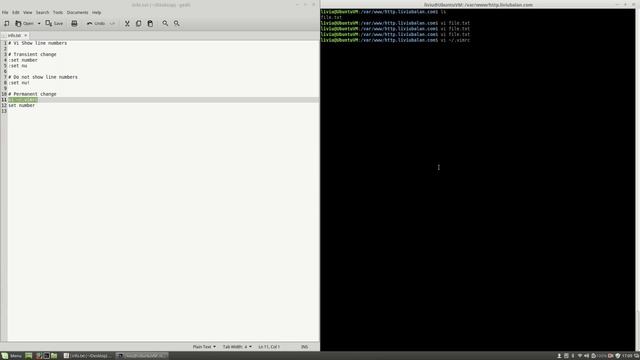
Task: Open the File menu
Action: click(5, 12)
